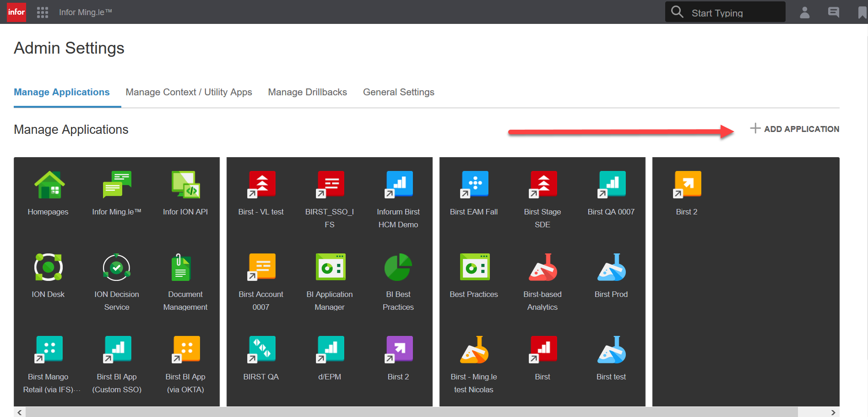
Task: Open the messages chat icon
Action: [834, 12]
